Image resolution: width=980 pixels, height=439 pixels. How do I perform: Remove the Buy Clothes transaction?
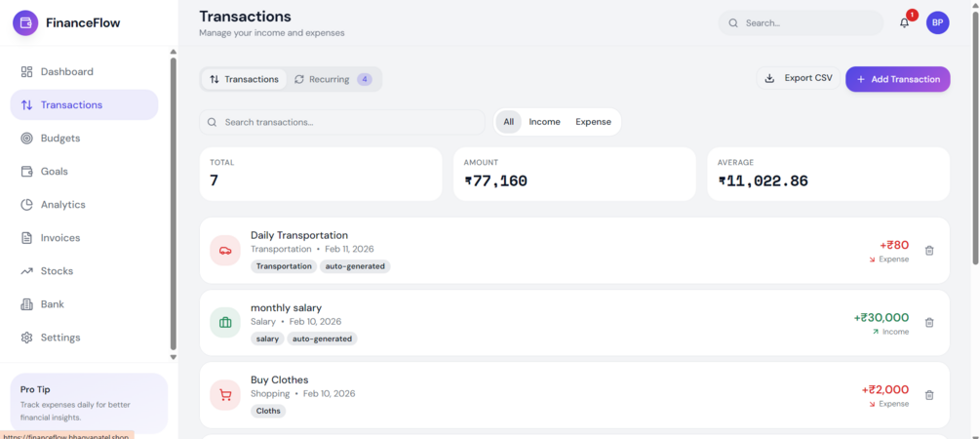coord(929,395)
